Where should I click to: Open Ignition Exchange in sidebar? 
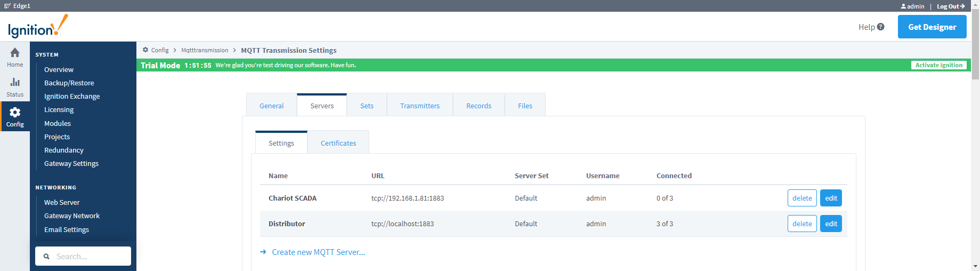click(72, 96)
